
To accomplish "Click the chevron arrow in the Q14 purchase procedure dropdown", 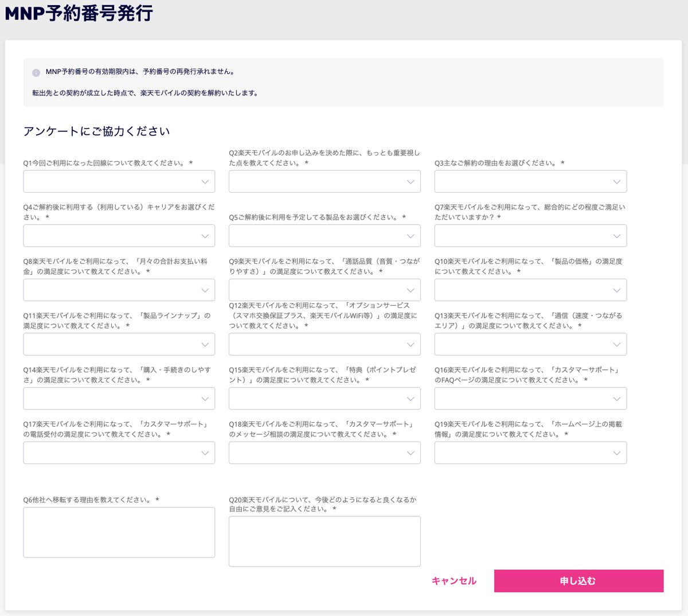I will click(205, 399).
